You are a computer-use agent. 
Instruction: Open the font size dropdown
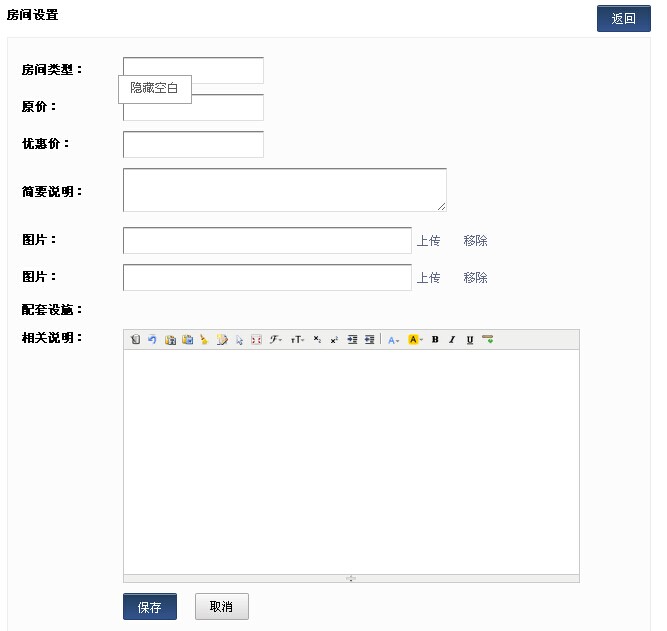coord(297,340)
